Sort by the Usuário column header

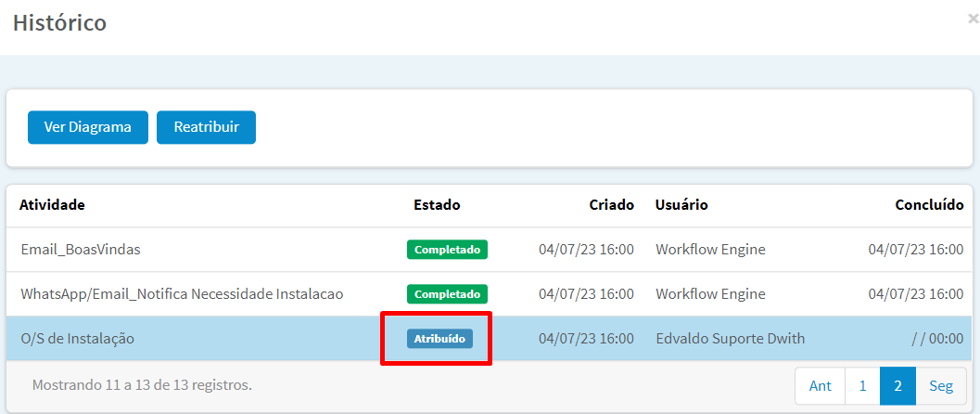(681, 205)
